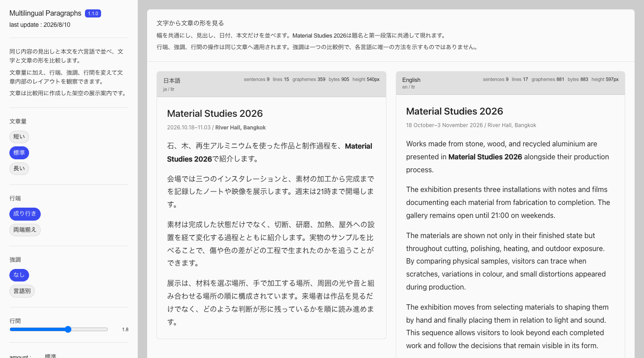Click the bytes 883 statistic
The width and height of the screenshot is (644, 358).
tap(578, 79)
